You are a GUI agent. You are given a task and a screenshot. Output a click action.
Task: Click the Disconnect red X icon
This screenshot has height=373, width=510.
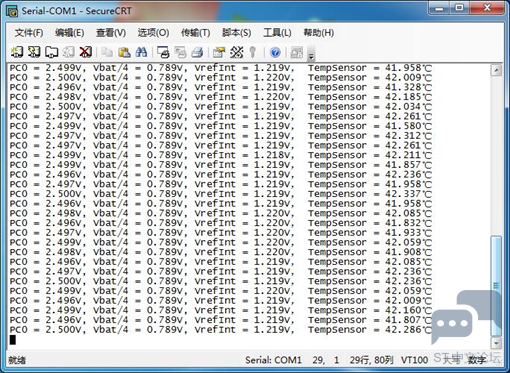(86, 52)
